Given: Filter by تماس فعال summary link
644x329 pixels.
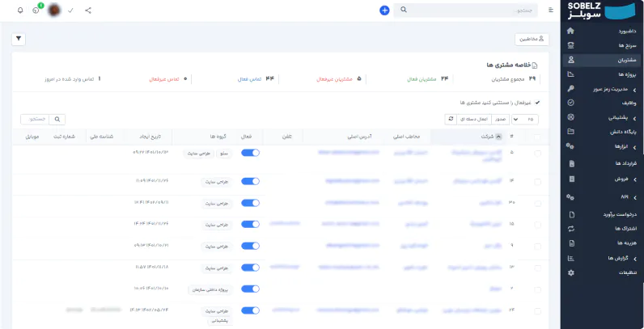Looking at the screenshot, I should [x=249, y=79].
